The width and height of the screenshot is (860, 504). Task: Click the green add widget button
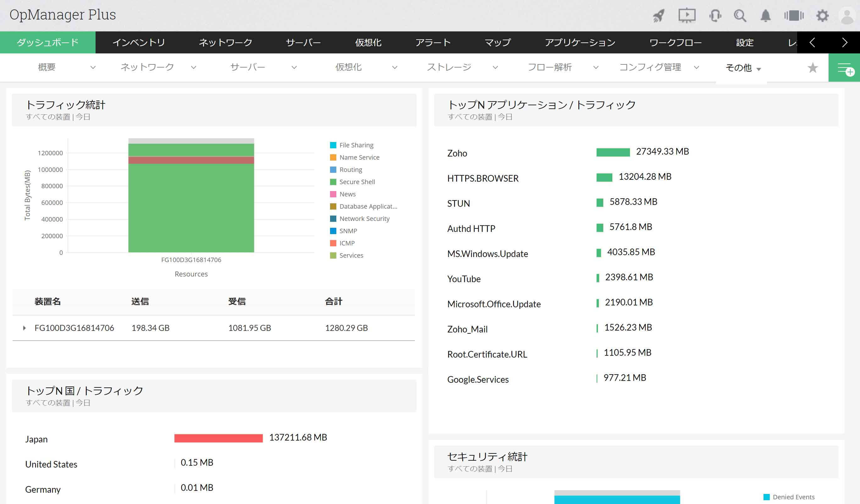pos(844,68)
